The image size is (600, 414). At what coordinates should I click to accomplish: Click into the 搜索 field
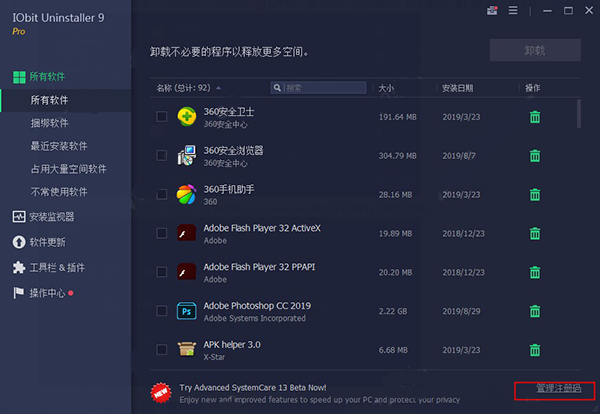tap(318, 88)
